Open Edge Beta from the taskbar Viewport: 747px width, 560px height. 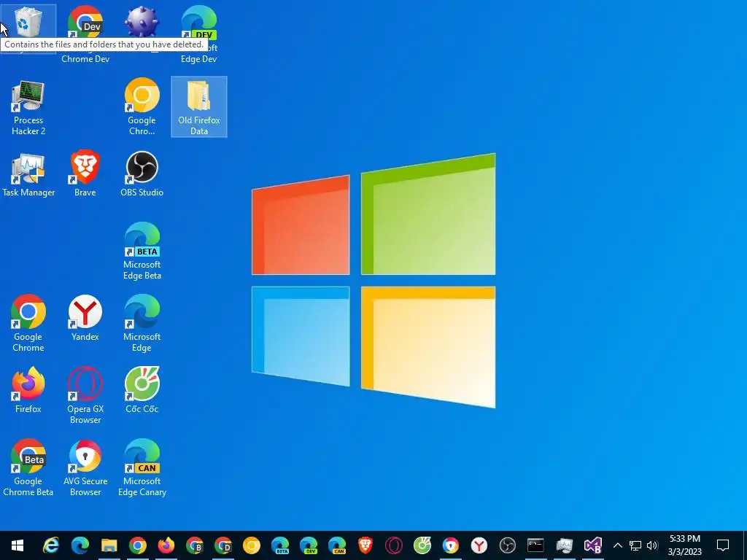(x=280, y=545)
